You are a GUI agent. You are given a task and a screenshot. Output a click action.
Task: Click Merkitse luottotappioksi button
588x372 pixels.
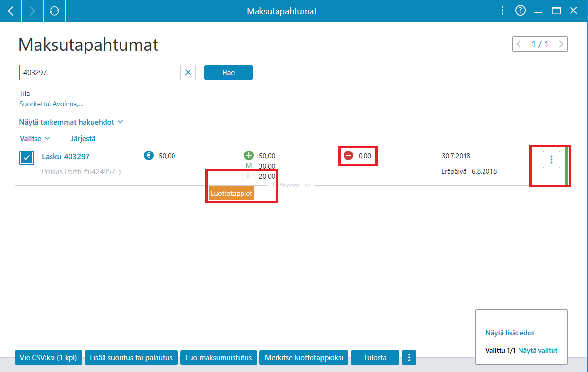(304, 358)
